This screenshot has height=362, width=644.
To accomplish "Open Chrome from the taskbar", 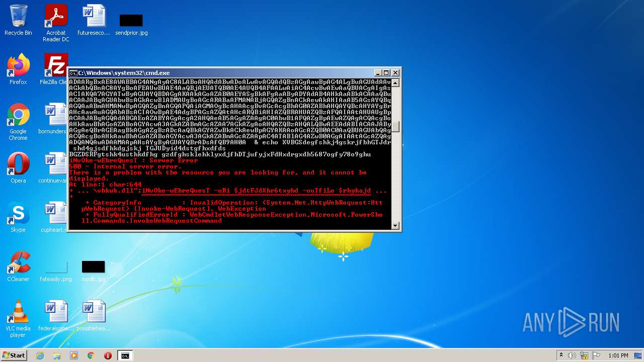I will pos(91,355).
